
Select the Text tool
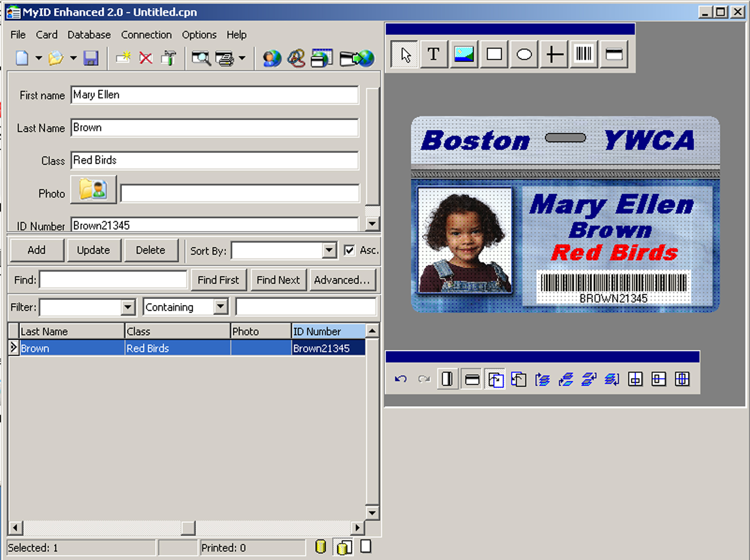pos(434,54)
